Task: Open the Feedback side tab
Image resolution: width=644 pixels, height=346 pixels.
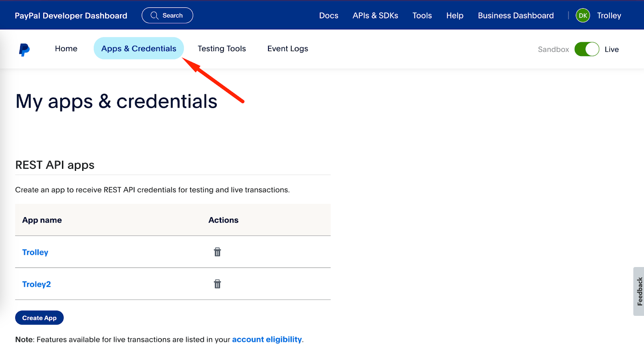Action: [639, 291]
